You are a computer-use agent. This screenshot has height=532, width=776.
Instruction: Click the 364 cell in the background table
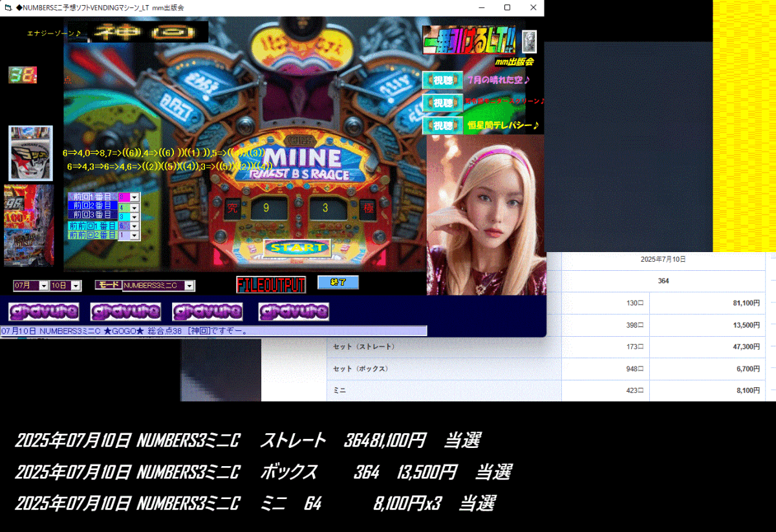pos(663,281)
